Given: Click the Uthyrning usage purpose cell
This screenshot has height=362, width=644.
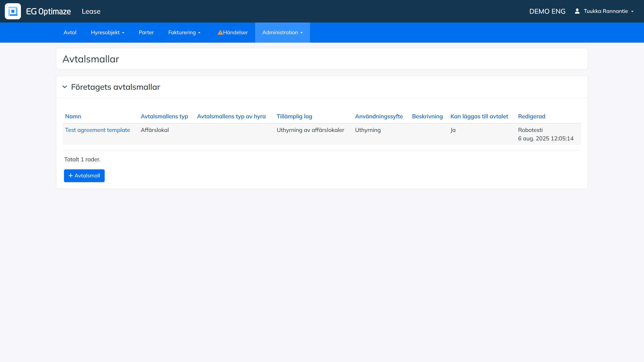Looking at the screenshot, I should coord(368,130).
